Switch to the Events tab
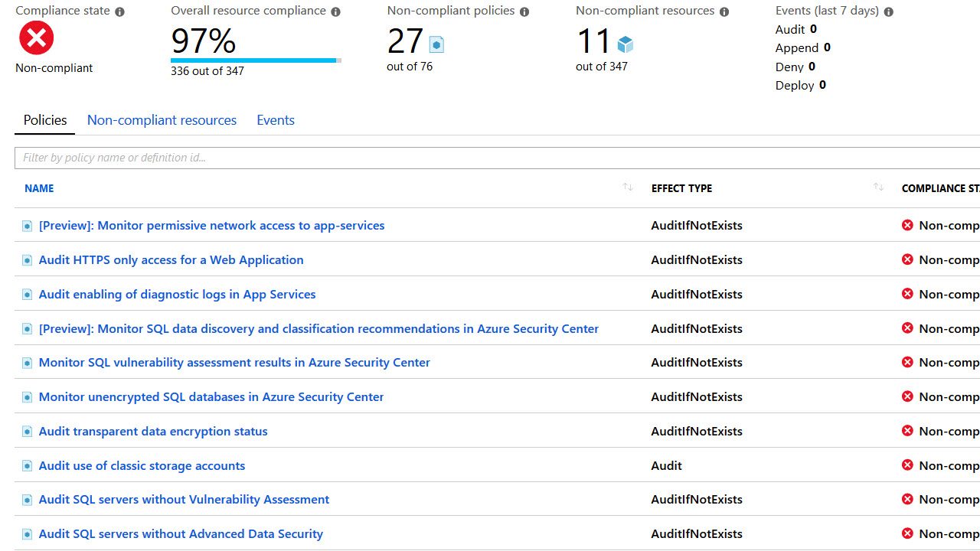Screen dimensions: 980x551 click(276, 120)
